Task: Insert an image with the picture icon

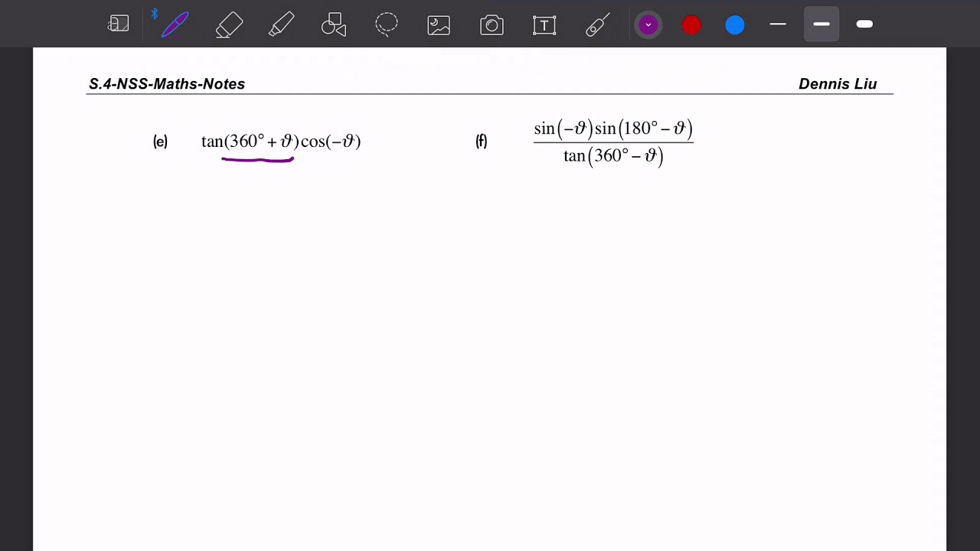Action: point(439,25)
